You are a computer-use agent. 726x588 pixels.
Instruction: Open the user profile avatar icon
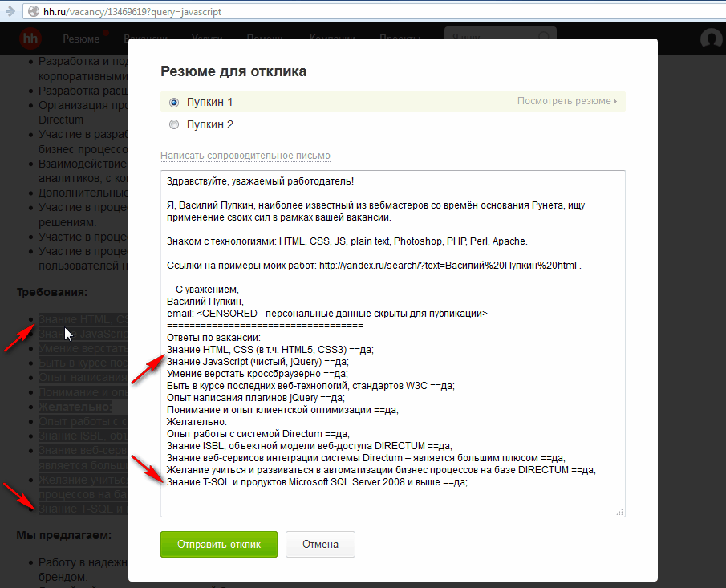pos(712,39)
